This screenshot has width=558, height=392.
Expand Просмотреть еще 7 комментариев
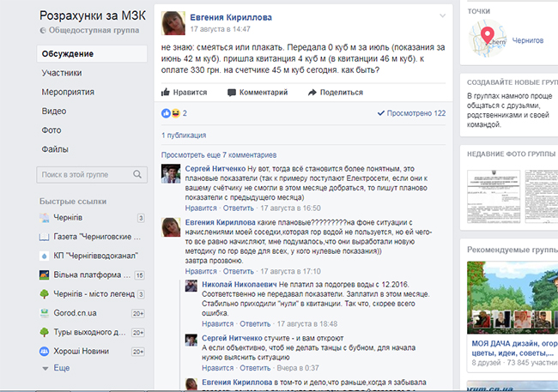(219, 155)
